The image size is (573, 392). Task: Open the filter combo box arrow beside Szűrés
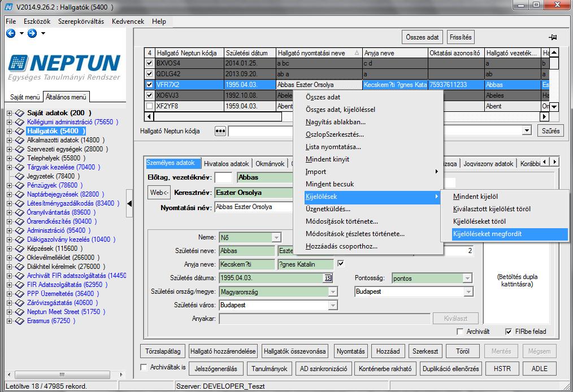pos(527,131)
